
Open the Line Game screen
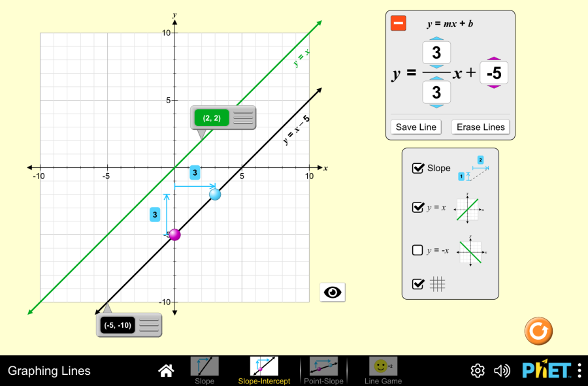point(383,366)
